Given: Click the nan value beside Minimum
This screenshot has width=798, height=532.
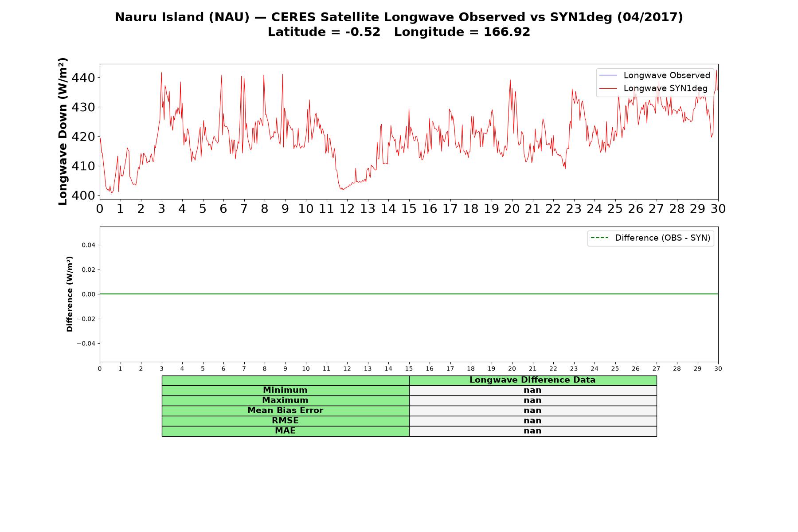Looking at the screenshot, I should 533,390.
